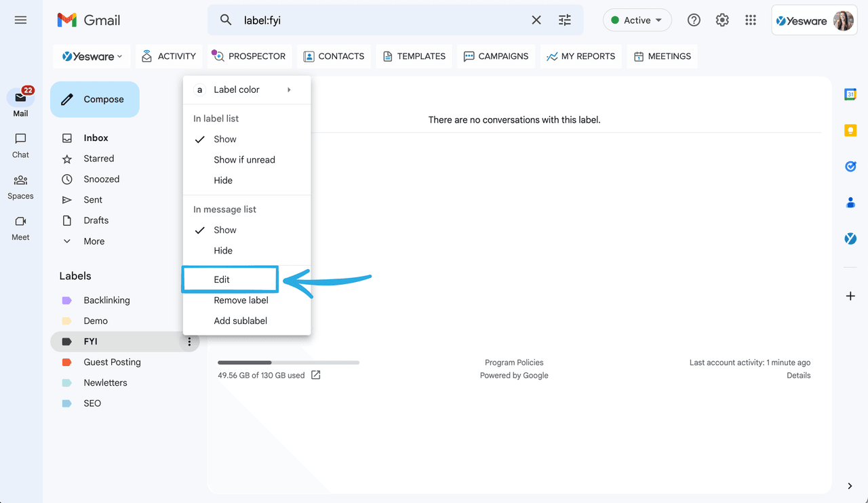The height and width of the screenshot is (503, 868).
Task: Open Google Calendar in side panel
Action: [850, 95]
